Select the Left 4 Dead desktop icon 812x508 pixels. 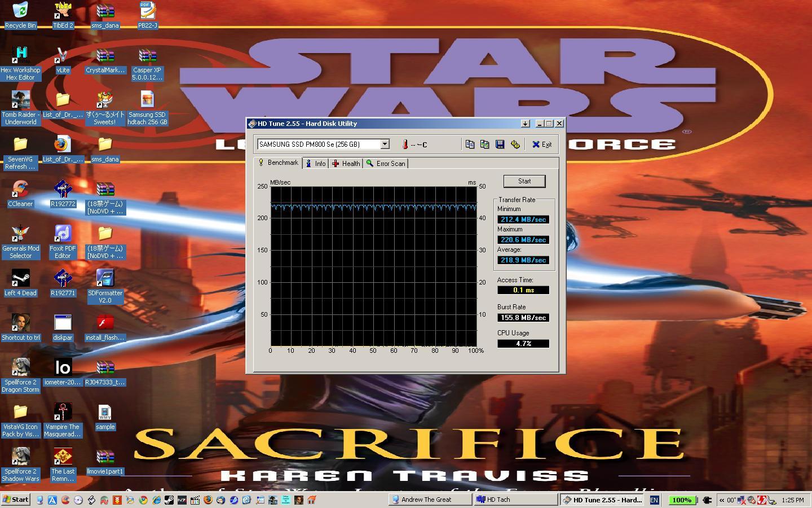(x=20, y=283)
